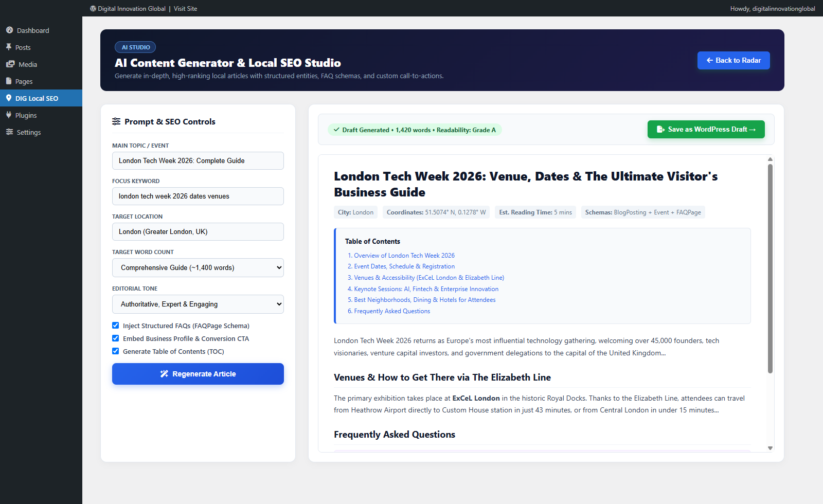
Task: Click the Regenerate Article button
Action: pyautogui.click(x=198, y=374)
